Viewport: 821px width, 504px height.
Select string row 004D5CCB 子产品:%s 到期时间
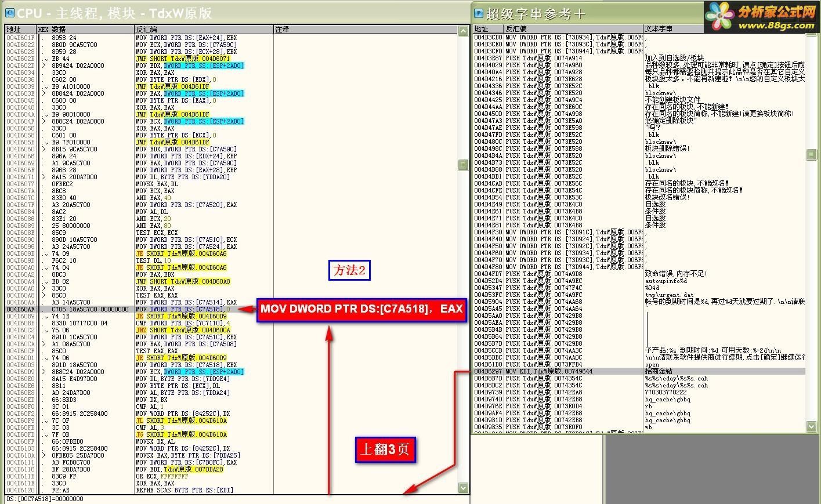(x=639, y=350)
